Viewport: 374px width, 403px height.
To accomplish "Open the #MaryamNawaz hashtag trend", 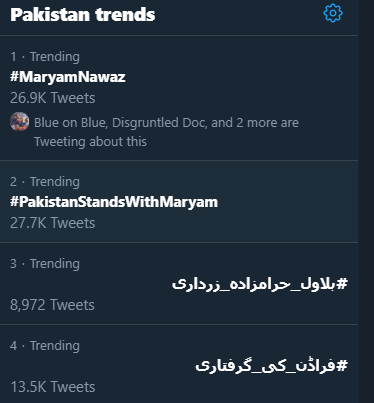I will (68, 77).
